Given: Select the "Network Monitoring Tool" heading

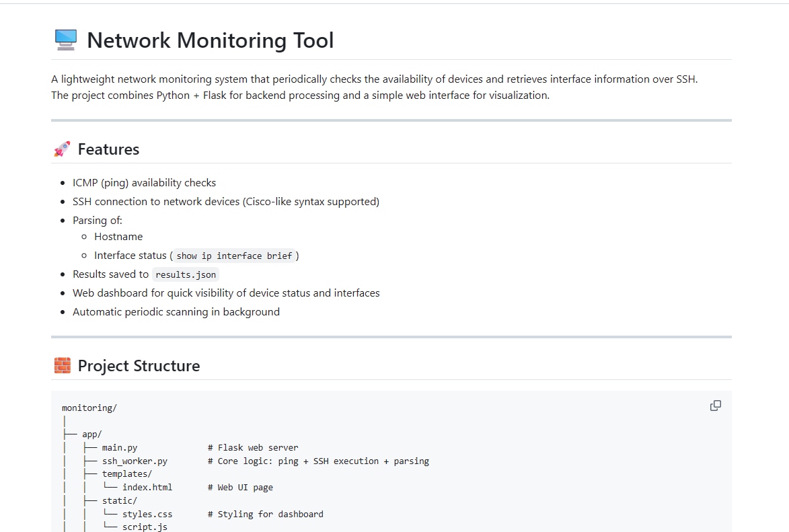Looking at the screenshot, I should 211,40.
